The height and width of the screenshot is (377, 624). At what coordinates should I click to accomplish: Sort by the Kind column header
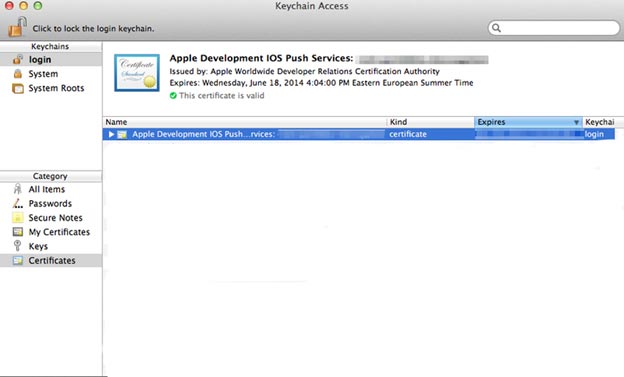pos(431,122)
